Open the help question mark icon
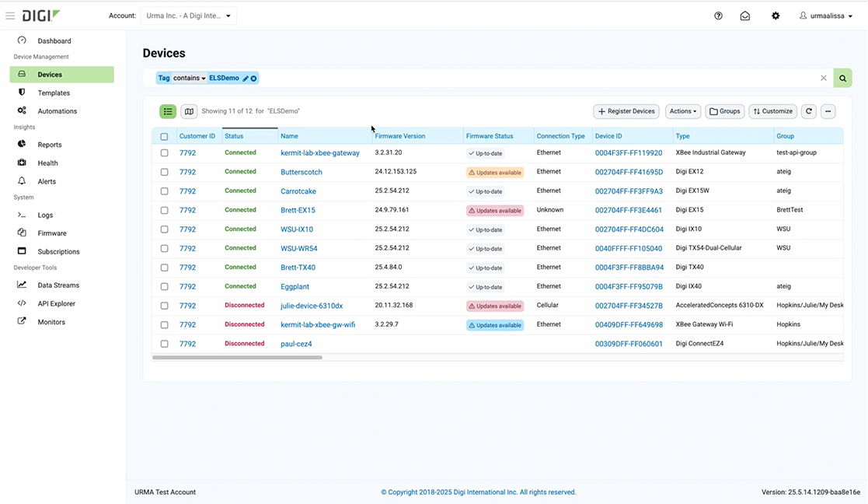 (x=718, y=16)
